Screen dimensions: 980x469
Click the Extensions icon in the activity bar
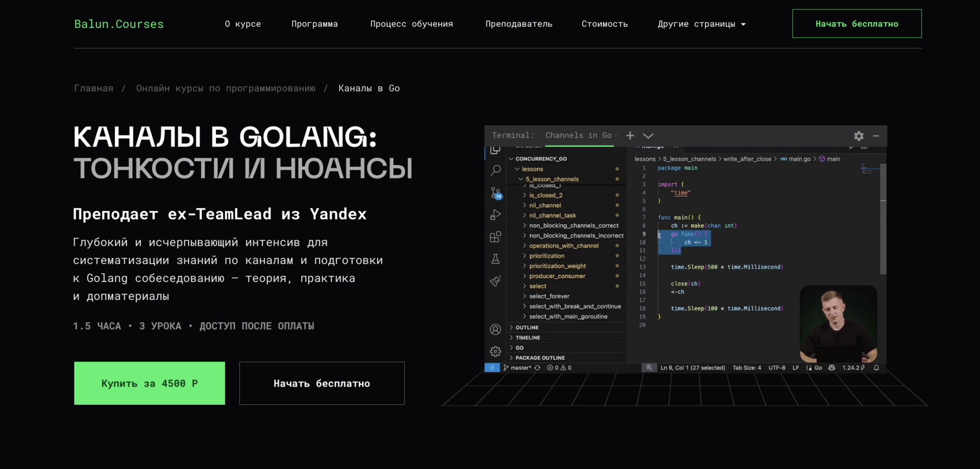(495, 237)
